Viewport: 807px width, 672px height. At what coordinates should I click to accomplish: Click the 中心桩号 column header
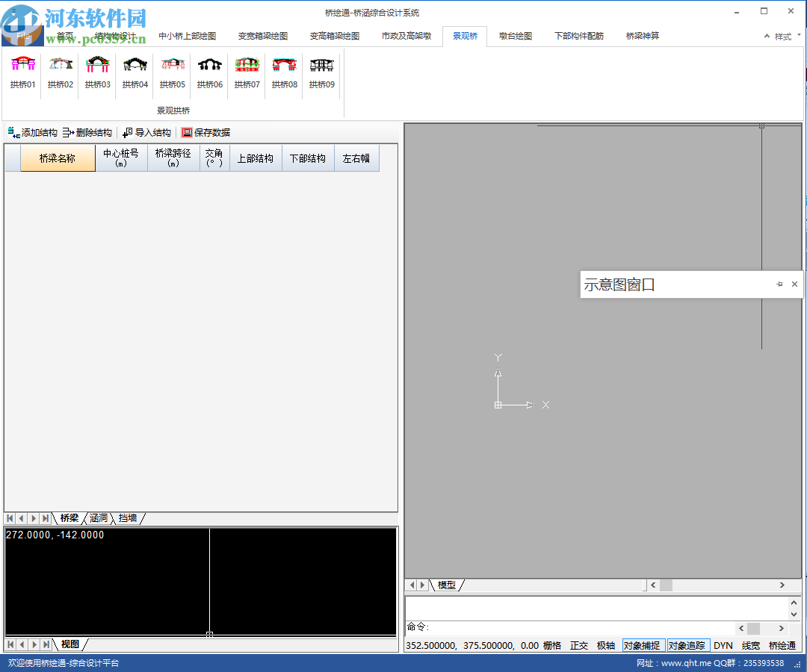click(x=121, y=158)
